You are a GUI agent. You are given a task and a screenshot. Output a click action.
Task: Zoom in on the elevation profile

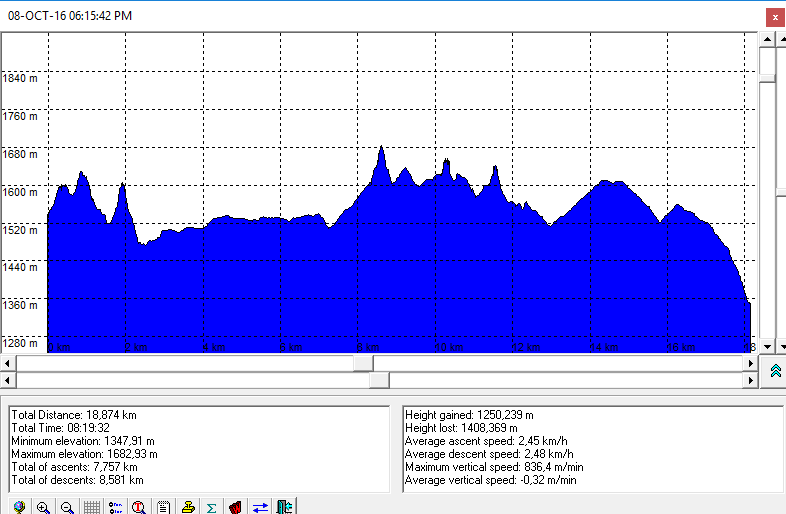pyautogui.click(x=43, y=506)
